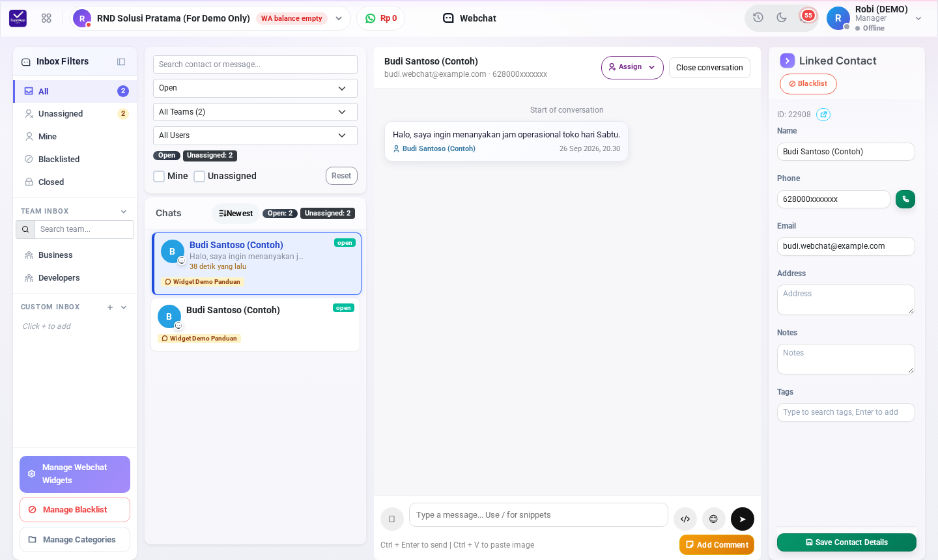View the activity history clock icon

pyautogui.click(x=758, y=18)
